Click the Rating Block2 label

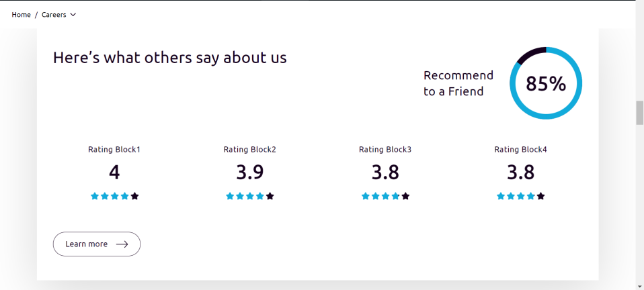point(250,150)
